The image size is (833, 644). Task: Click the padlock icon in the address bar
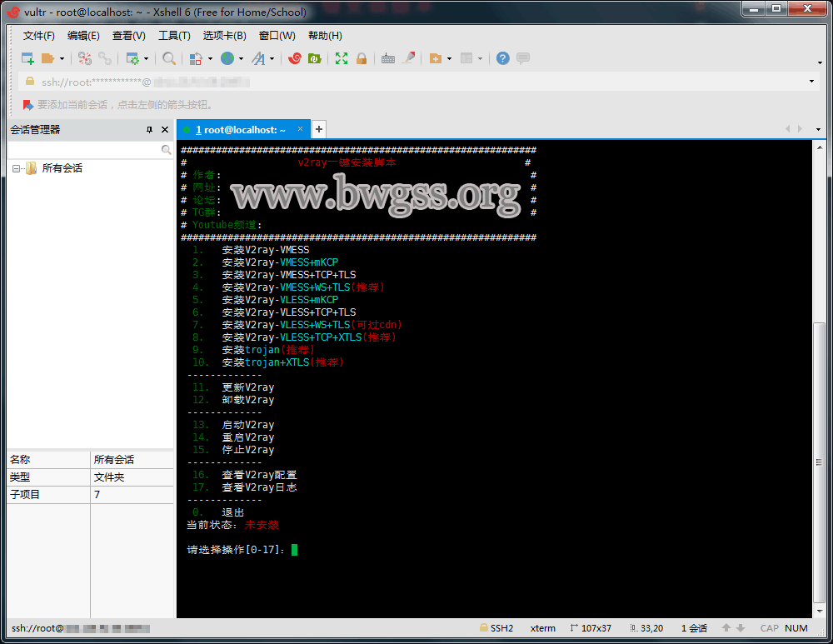point(30,82)
